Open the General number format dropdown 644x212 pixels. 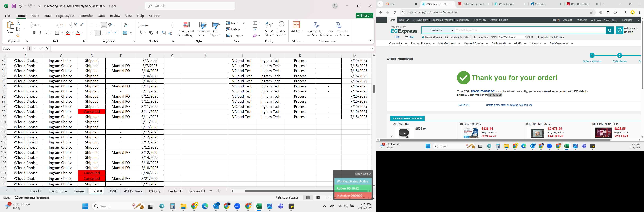coord(171,25)
